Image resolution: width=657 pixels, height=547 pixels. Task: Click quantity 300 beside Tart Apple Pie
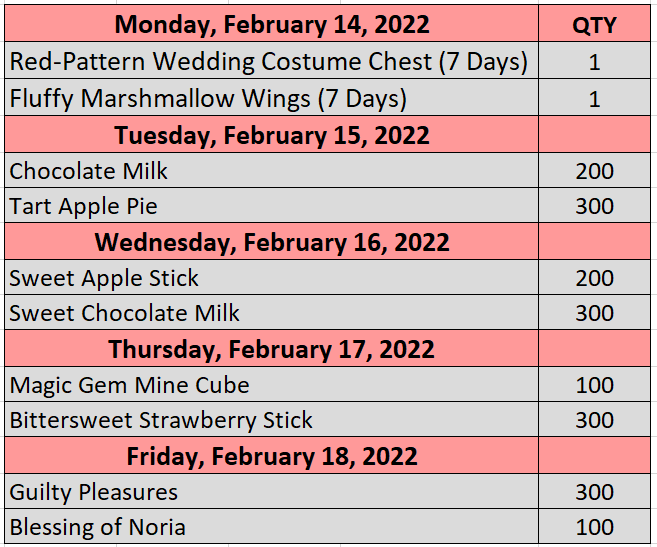(594, 207)
